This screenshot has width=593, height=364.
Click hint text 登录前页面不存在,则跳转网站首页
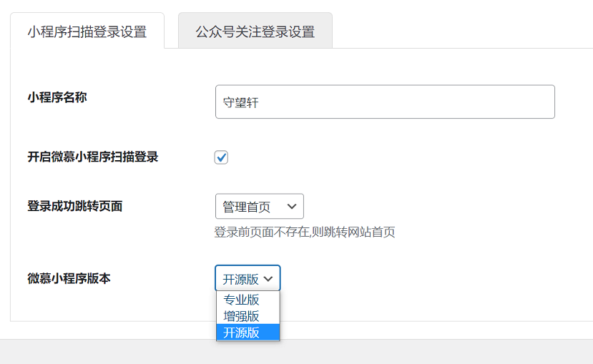[x=305, y=232]
